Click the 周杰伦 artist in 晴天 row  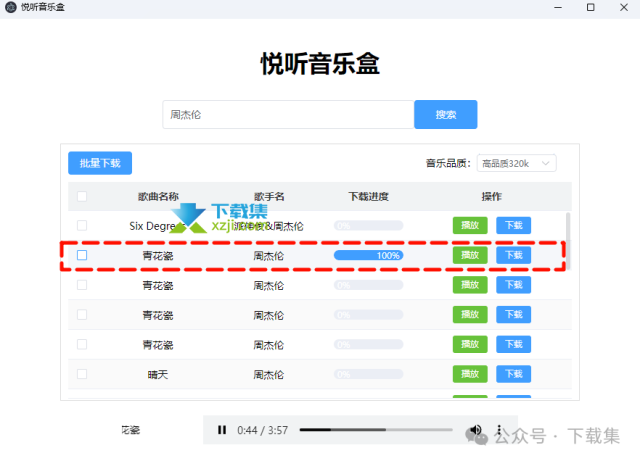click(x=269, y=374)
